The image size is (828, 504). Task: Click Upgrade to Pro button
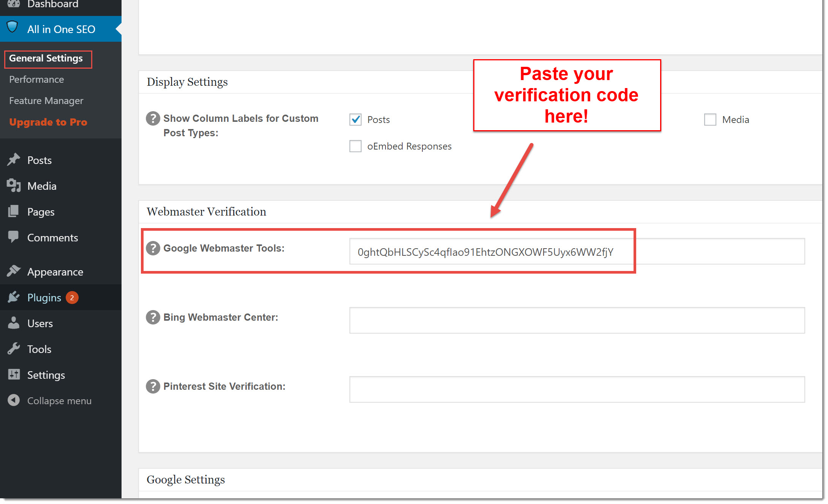(49, 122)
